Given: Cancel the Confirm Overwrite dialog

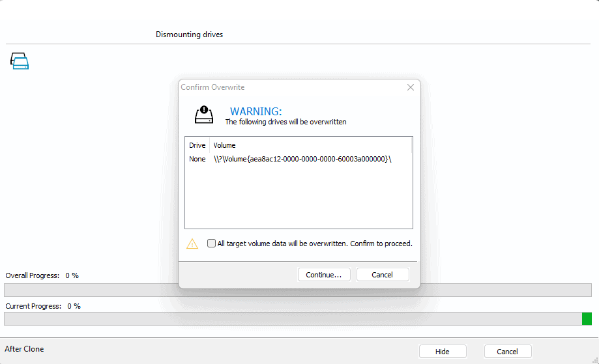Looking at the screenshot, I should 383,275.
